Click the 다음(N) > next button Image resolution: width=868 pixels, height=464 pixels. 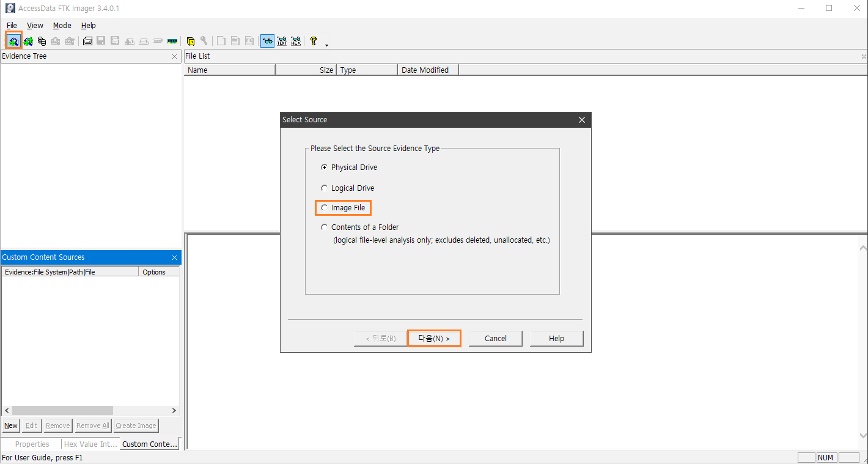pos(434,339)
